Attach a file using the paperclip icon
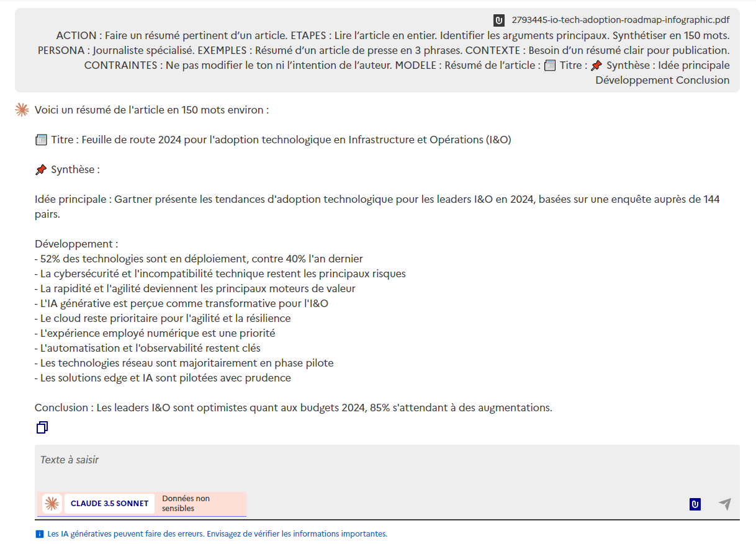 tap(695, 504)
